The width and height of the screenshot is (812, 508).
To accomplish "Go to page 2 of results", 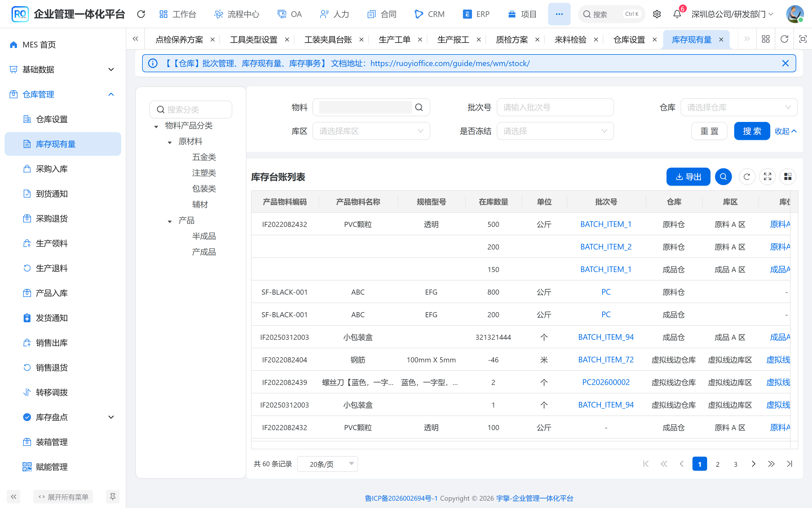I will (718, 464).
